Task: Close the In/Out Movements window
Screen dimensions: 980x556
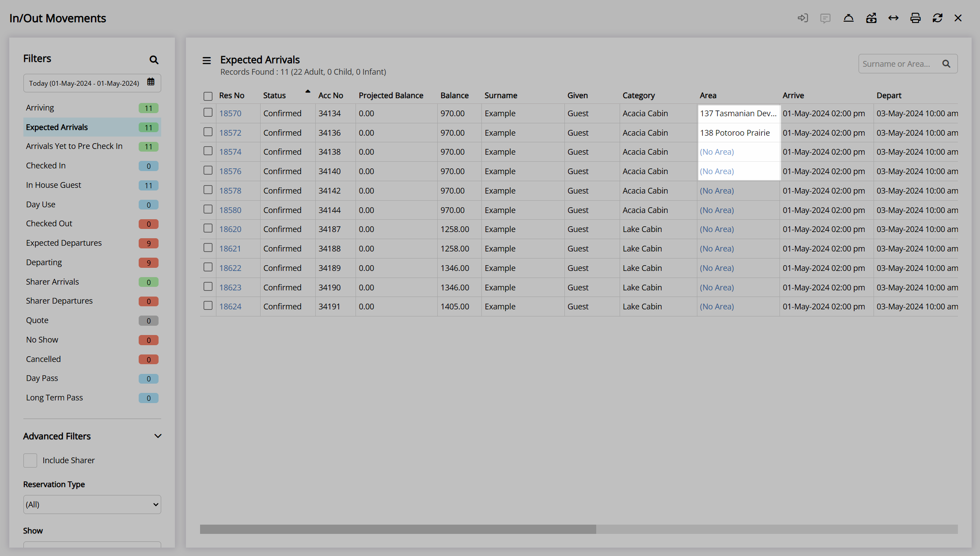Action: 958,18
